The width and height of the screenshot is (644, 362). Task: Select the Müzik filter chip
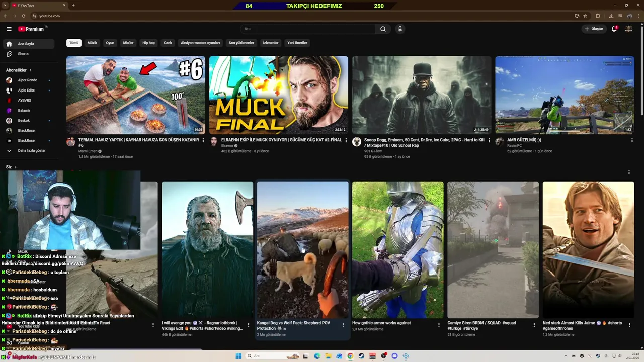(x=92, y=43)
